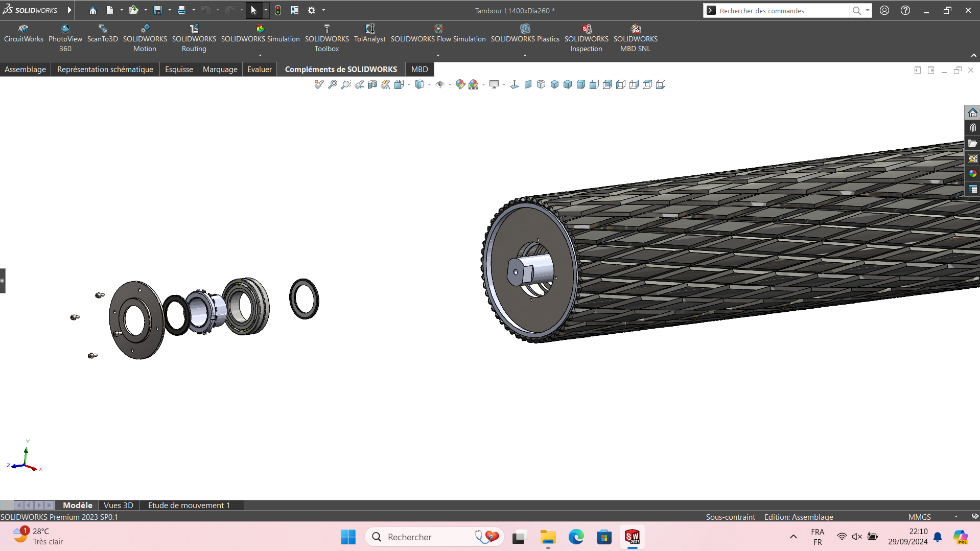The width and height of the screenshot is (980, 551).
Task: Toggle SOLIDWORKS Routing add-in
Action: pyautogui.click(x=194, y=38)
